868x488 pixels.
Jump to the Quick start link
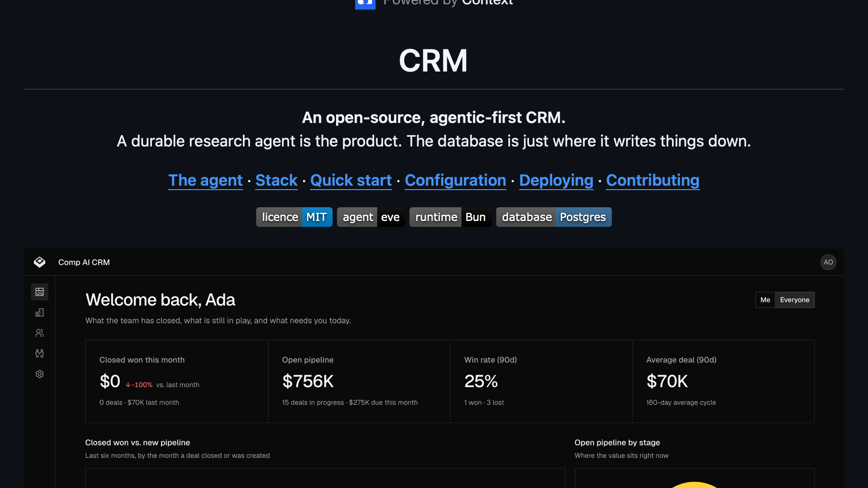[351, 180]
